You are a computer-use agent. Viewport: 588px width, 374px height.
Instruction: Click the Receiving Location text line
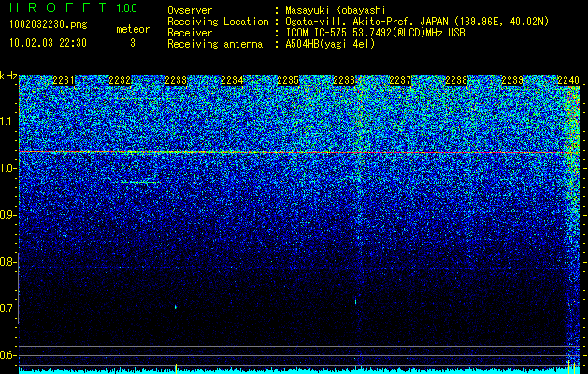pos(356,22)
